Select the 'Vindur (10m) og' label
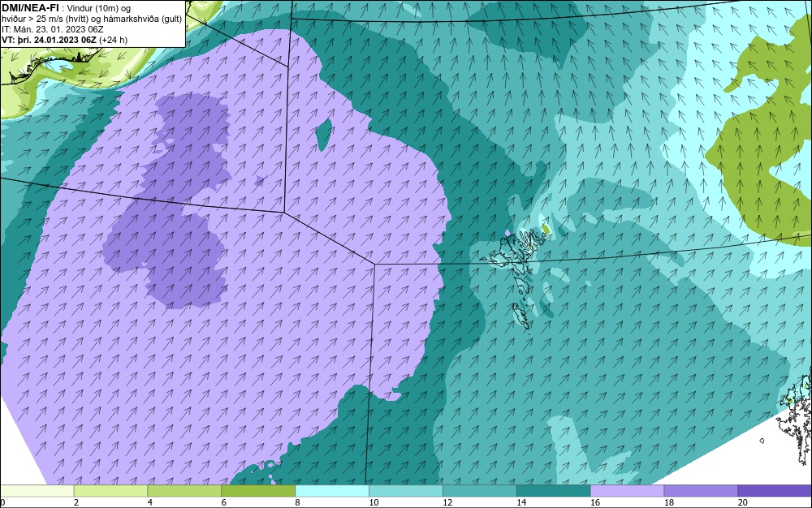 point(99,8)
